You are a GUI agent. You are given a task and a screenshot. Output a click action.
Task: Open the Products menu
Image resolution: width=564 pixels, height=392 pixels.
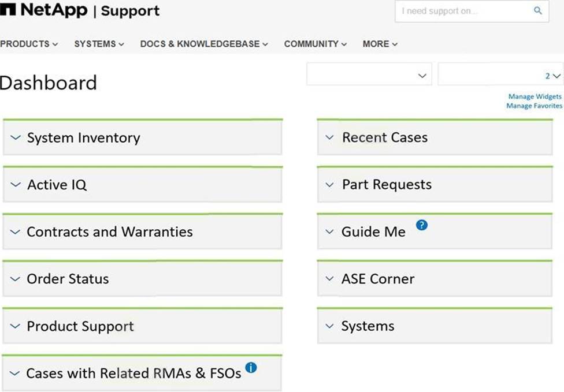point(29,44)
